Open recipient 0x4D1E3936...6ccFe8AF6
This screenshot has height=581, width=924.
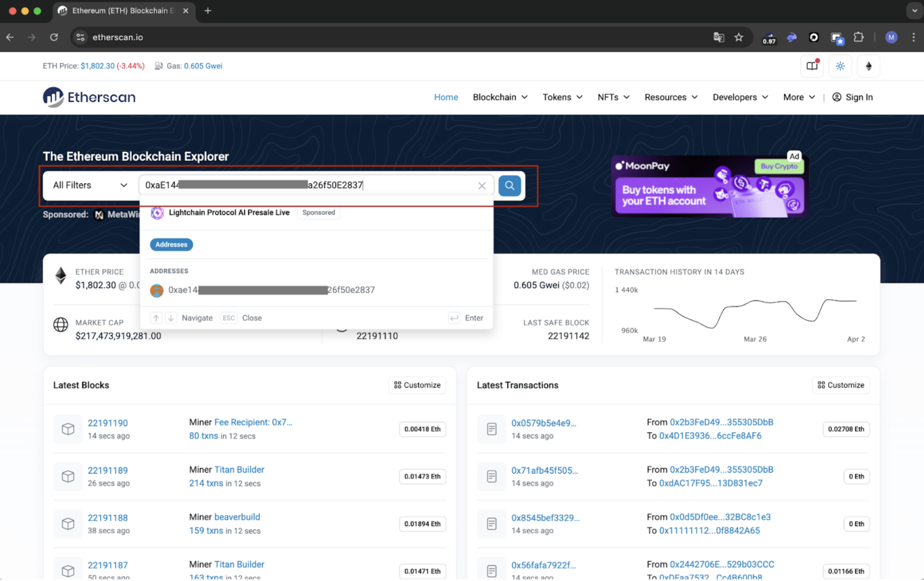(710, 436)
